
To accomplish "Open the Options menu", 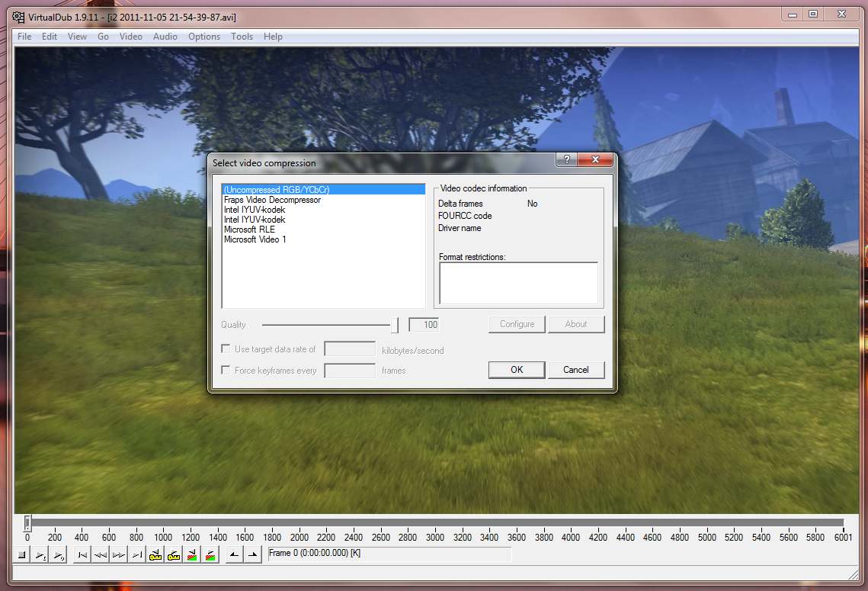I will pyautogui.click(x=204, y=37).
